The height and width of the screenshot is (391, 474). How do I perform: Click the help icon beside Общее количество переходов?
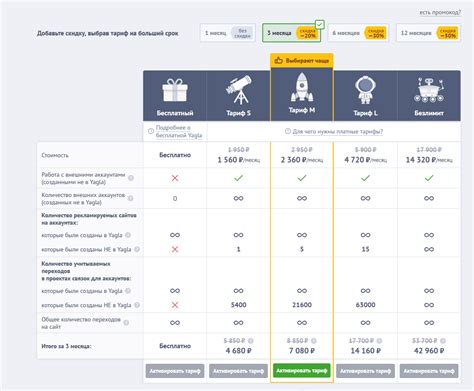click(x=126, y=323)
